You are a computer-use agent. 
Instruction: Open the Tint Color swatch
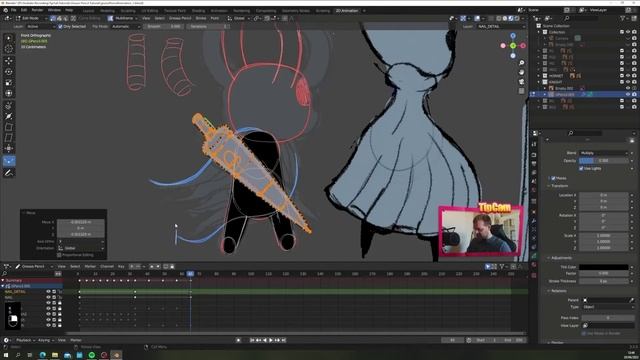click(604, 267)
